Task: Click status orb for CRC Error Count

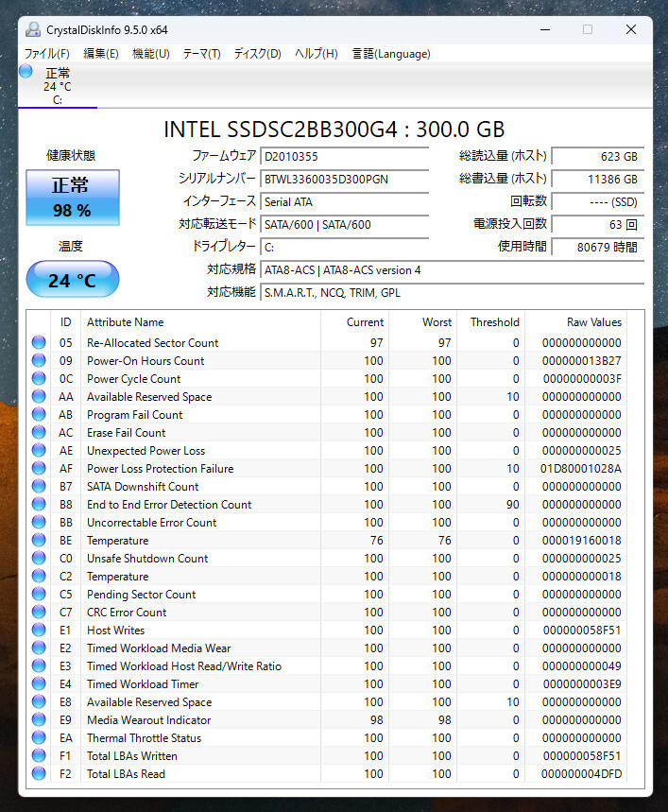Action: tap(39, 612)
